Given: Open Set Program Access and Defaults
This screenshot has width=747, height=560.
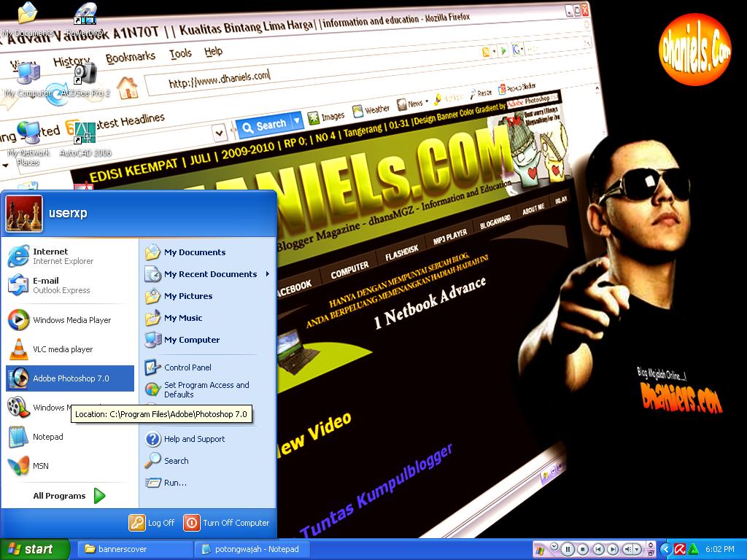Looking at the screenshot, I should click(x=207, y=389).
